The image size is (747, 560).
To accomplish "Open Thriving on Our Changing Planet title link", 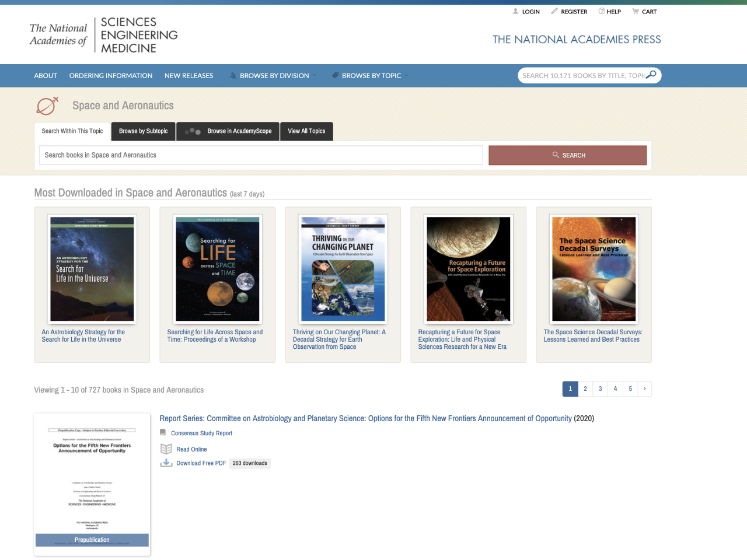I will pos(339,339).
